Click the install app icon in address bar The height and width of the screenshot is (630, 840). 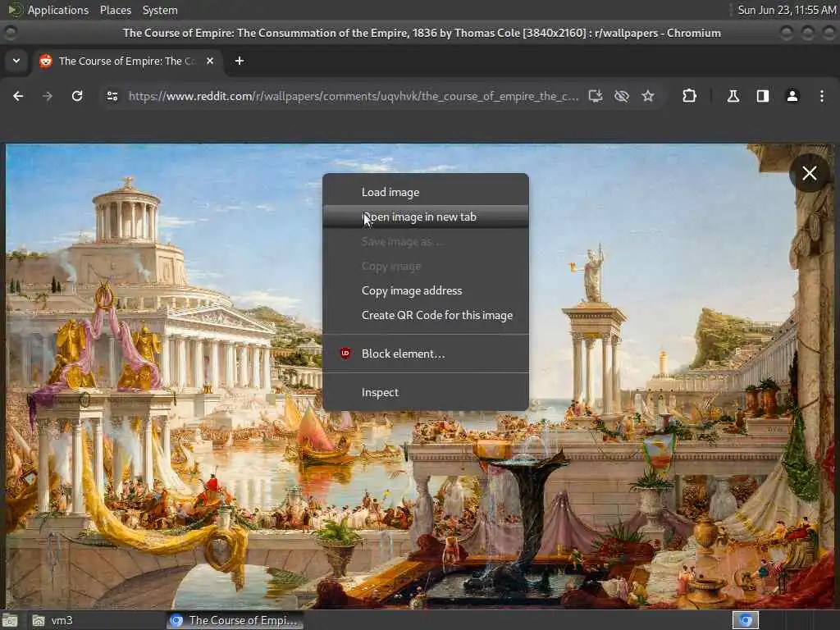coord(596,96)
